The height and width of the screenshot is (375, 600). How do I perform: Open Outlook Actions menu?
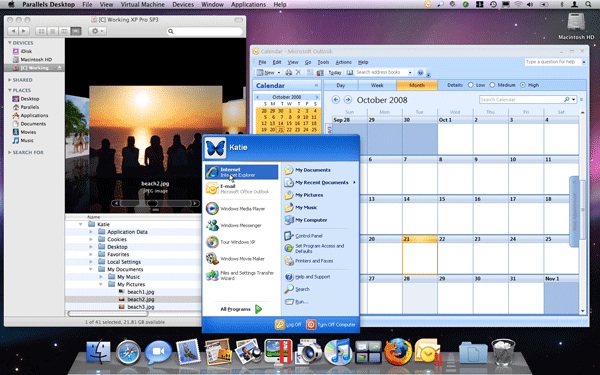pyautogui.click(x=343, y=62)
